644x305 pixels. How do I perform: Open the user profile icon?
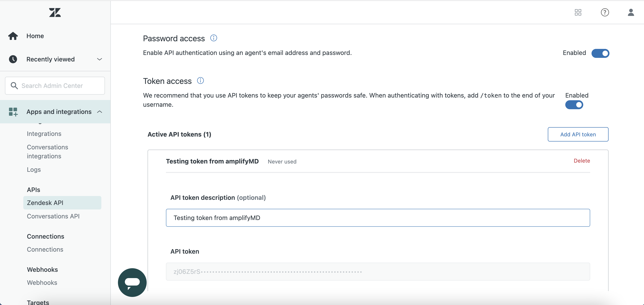pyautogui.click(x=631, y=12)
